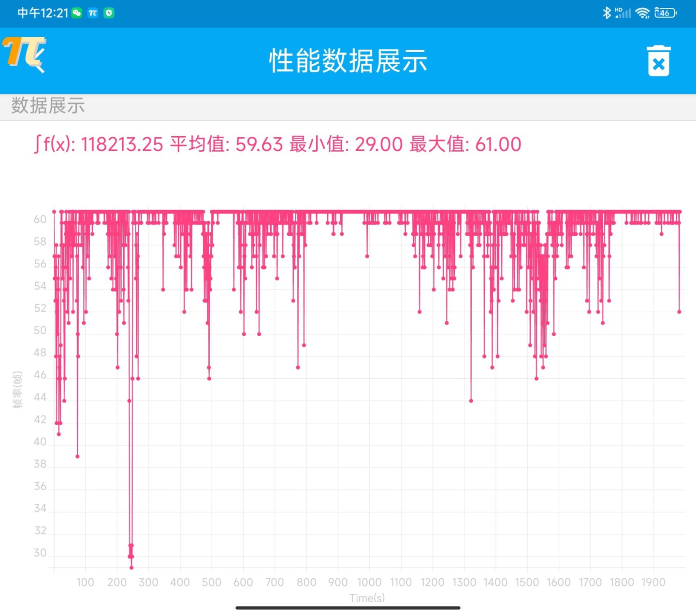This screenshot has width=696, height=616.
Task: Tap the clear data trash icon
Action: click(659, 62)
